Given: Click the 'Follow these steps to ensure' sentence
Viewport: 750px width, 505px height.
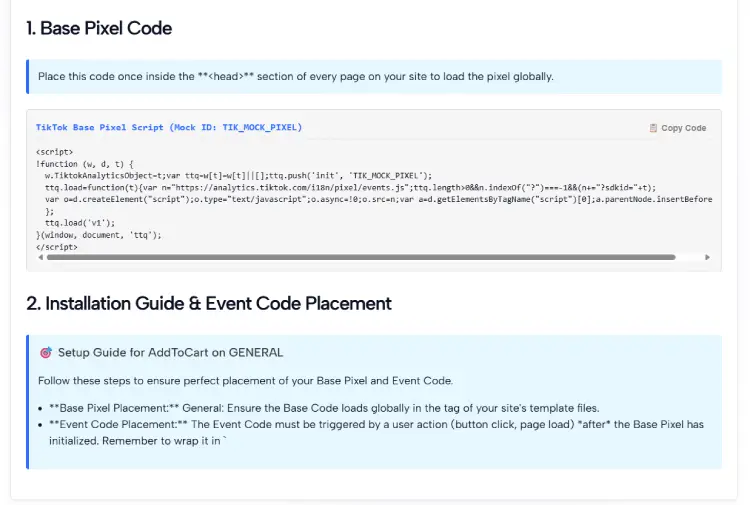Looking at the screenshot, I should 245,381.
